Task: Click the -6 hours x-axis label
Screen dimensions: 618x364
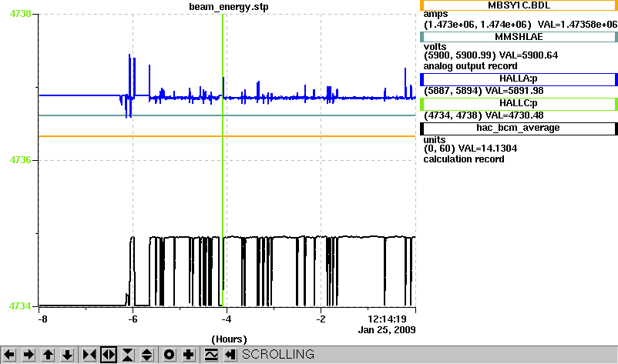Action: tap(133, 319)
